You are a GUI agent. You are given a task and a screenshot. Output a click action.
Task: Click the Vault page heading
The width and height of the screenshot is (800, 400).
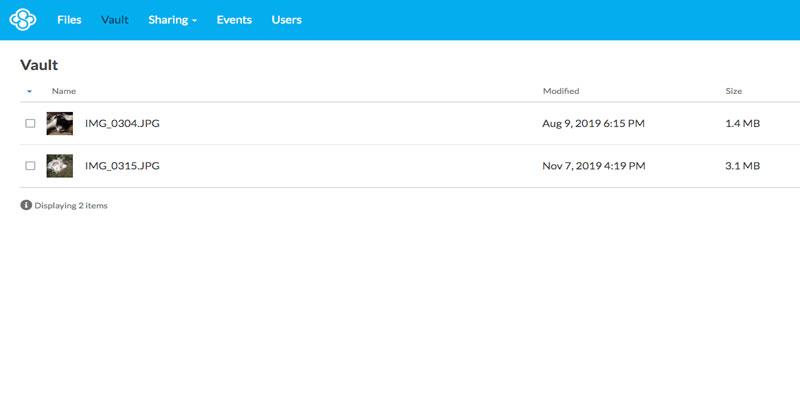pos(39,65)
